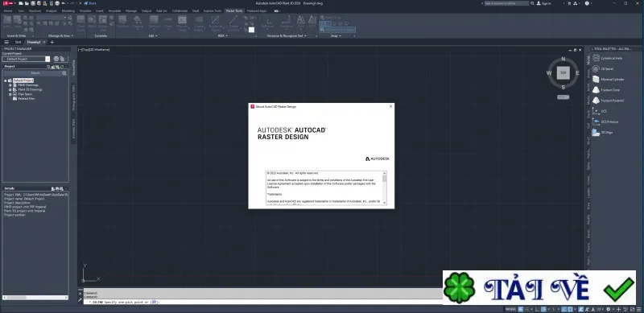Open the Home ribbon tab
This screenshot has width=644, height=313.
[8, 10]
